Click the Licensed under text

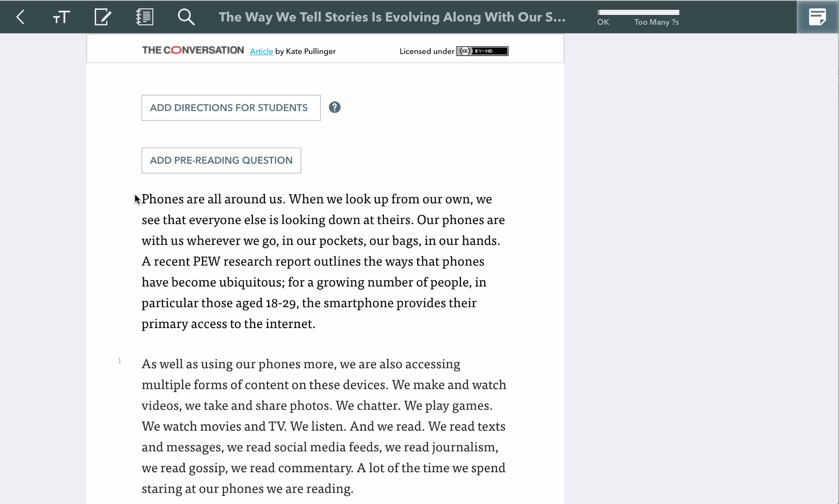click(426, 51)
